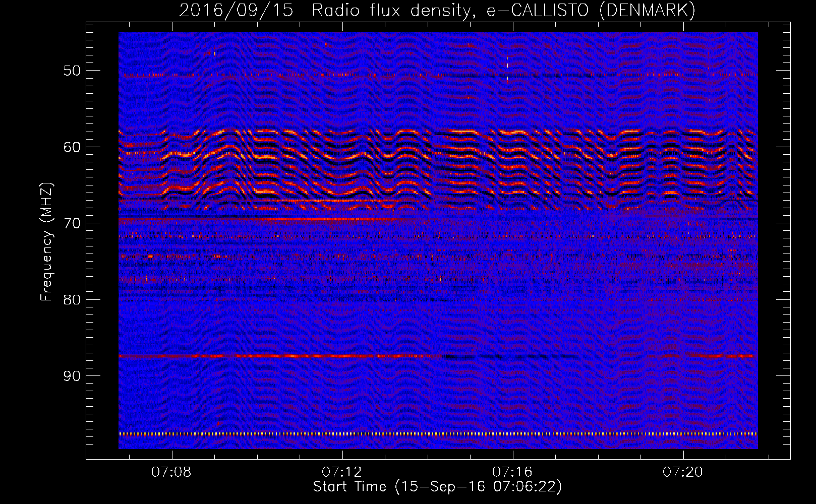Viewport: 816px width, 504px height.
Task: Click the 07:08 time tick label
Action: click(x=171, y=472)
